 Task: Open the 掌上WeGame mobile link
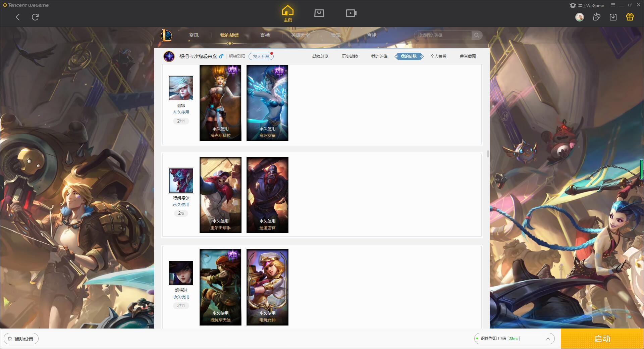tap(587, 5)
